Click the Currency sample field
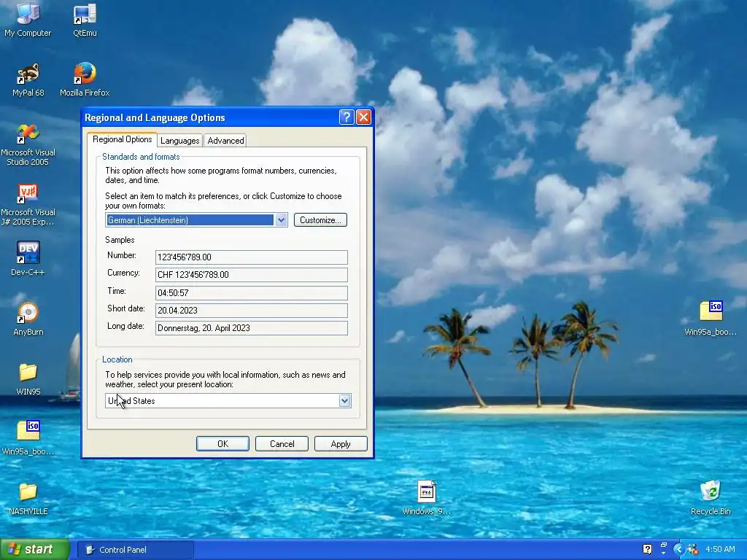The image size is (747, 560). pyautogui.click(x=252, y=275)
